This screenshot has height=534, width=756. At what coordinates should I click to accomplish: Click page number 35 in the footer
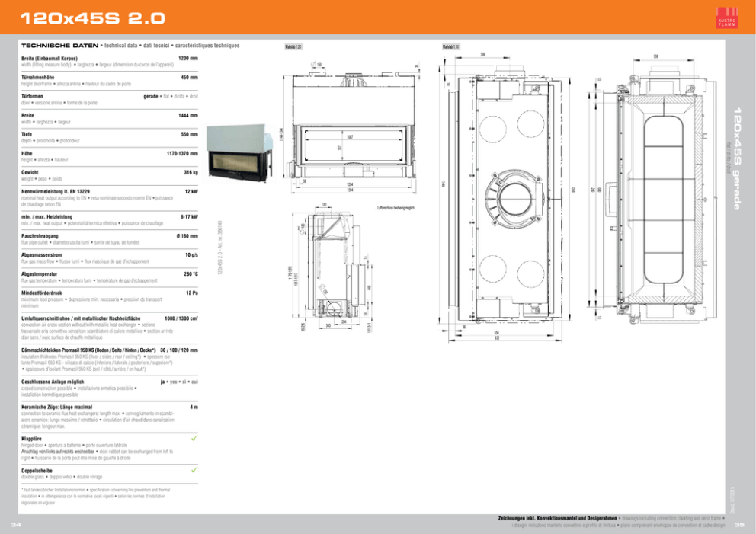pyautogui.click(x=739, y=525)
